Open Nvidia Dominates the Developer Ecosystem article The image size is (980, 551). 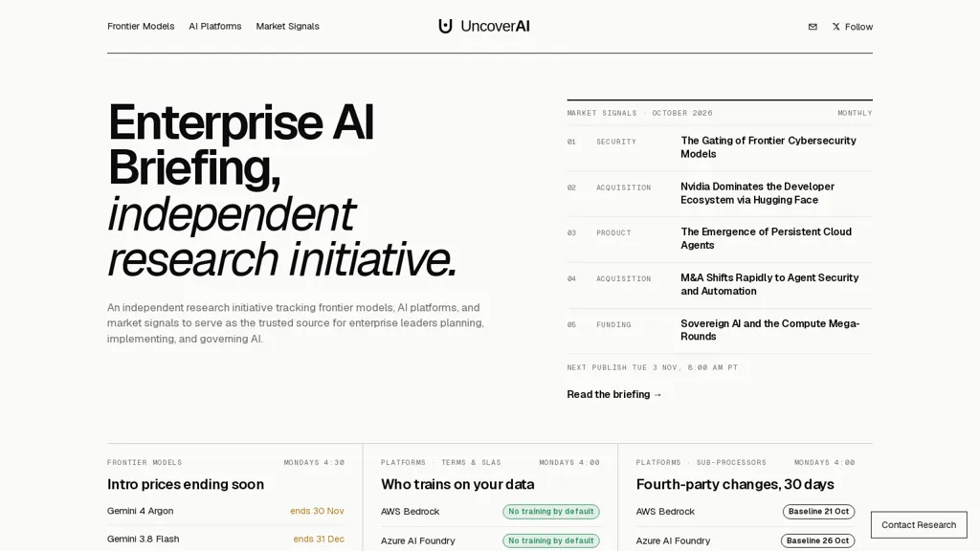point(758,193)
